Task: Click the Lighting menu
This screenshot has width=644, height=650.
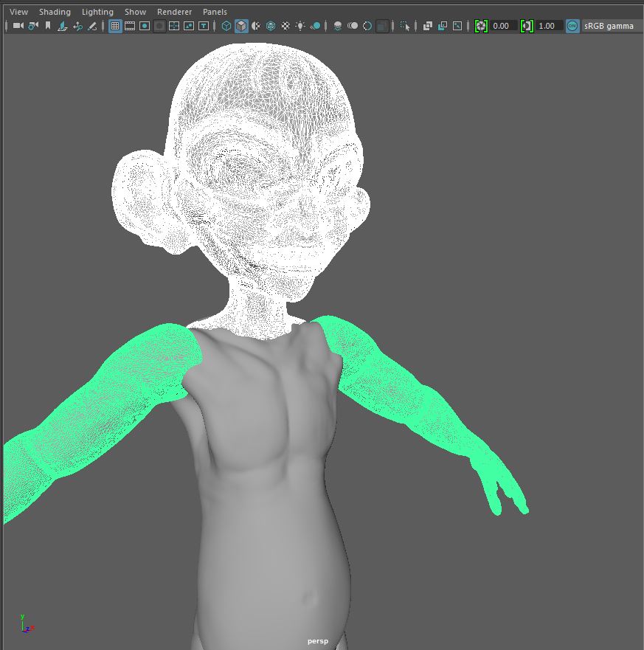Action: click(x=97, y=11)
